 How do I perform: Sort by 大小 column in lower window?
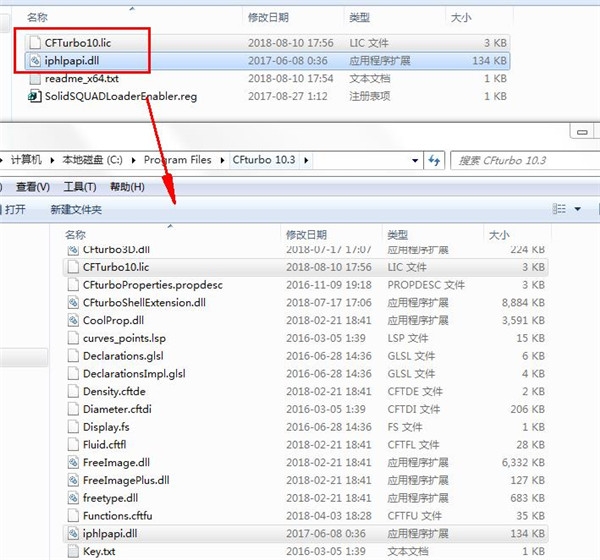pos(499,234)
